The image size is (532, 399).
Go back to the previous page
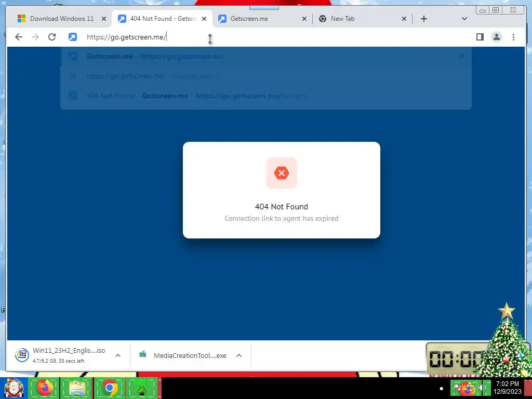click(x=19, y=37)
